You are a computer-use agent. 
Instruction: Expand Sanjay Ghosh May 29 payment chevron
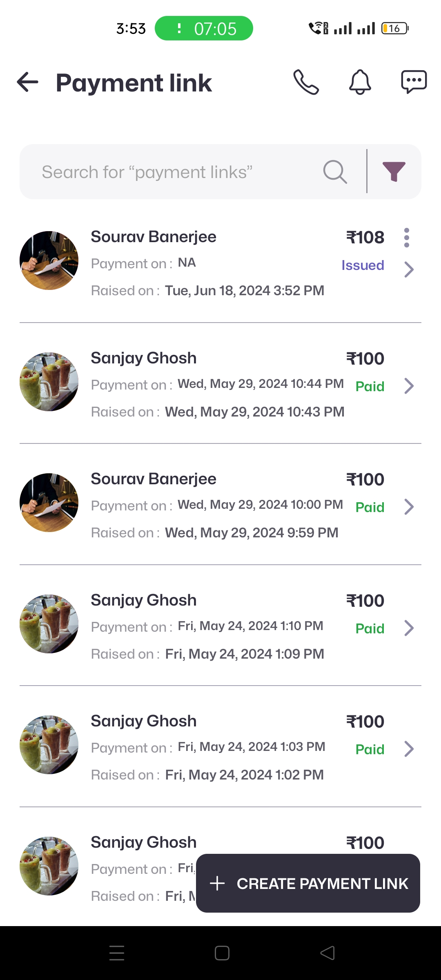(409, 386)
